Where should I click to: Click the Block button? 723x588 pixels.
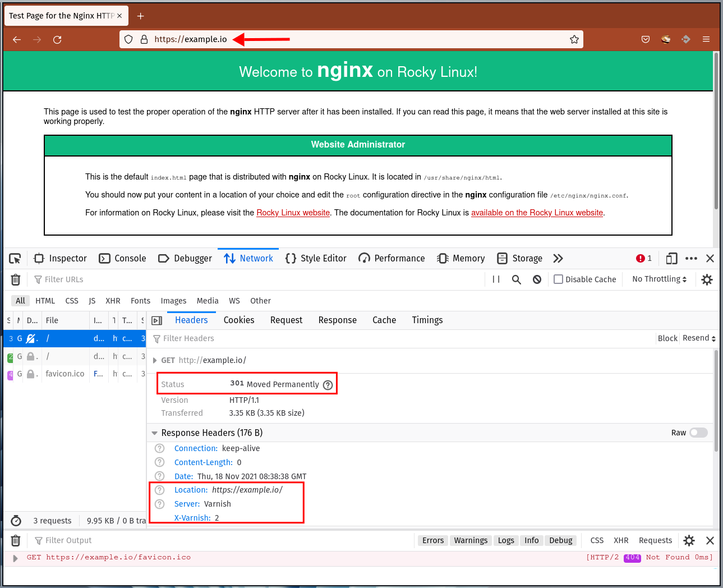[x=667, y=338]
